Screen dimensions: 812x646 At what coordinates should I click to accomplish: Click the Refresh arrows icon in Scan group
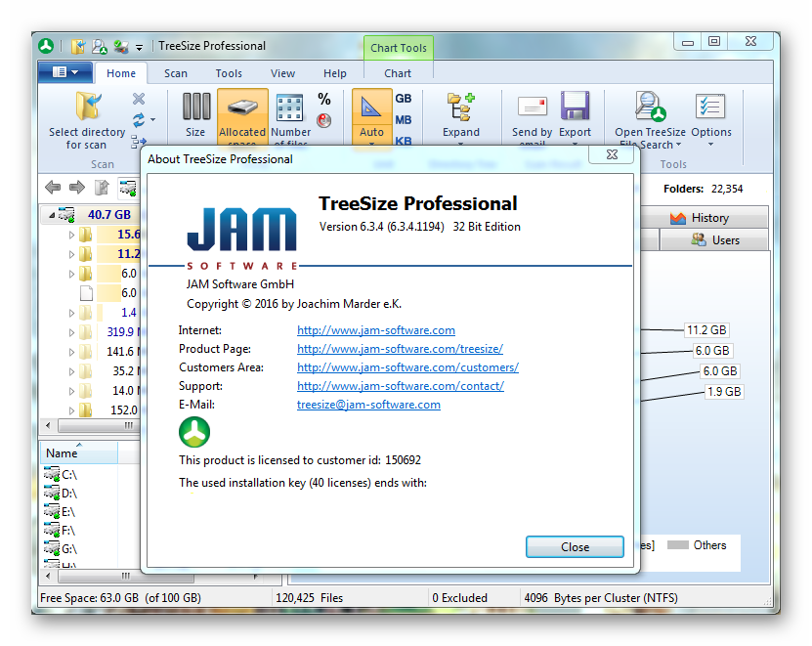pyautogui.click(x=139, y=120)
